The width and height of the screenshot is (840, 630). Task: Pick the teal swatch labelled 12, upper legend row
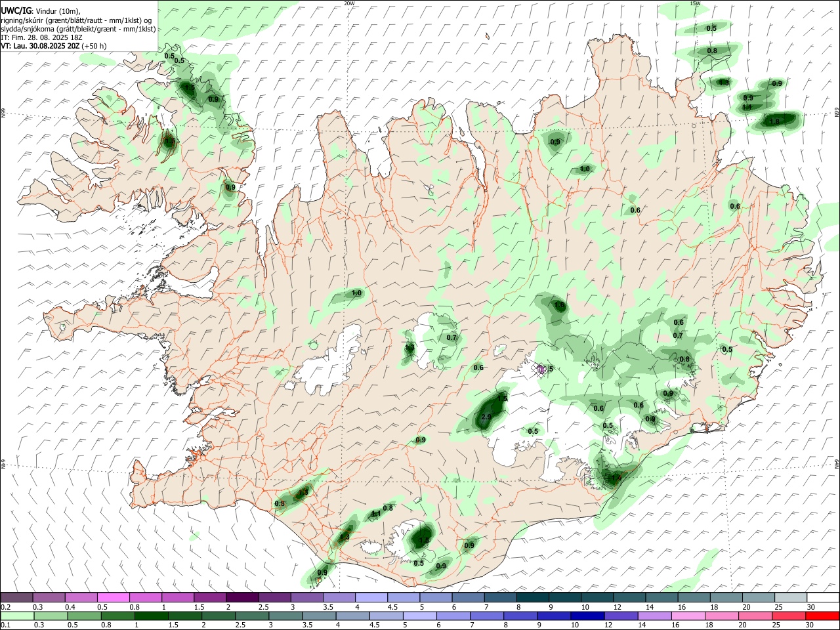tap(629, 598)
